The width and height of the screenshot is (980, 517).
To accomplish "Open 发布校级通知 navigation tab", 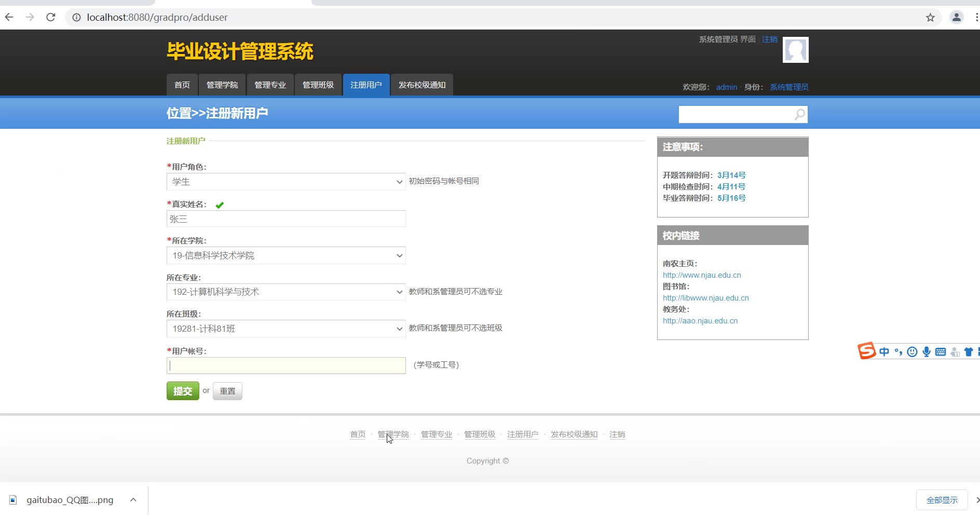I will point(422,85).
